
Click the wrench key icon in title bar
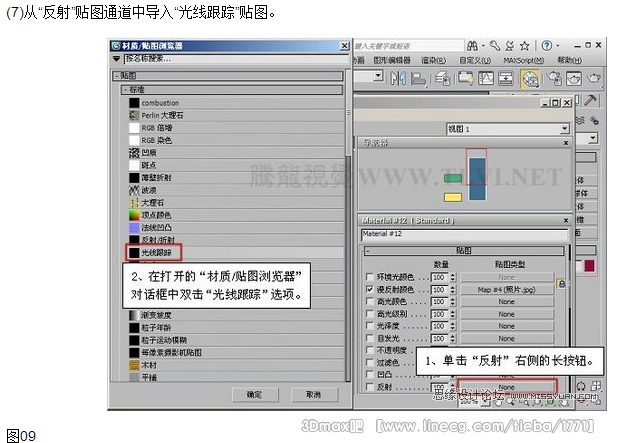click(x=495, y=46)
